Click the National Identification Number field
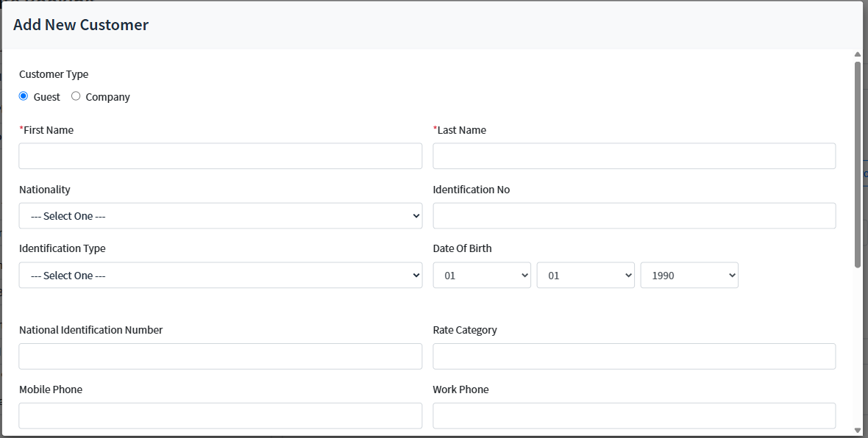The height and width of the screenshot is (438, 868). pos(221,356)
